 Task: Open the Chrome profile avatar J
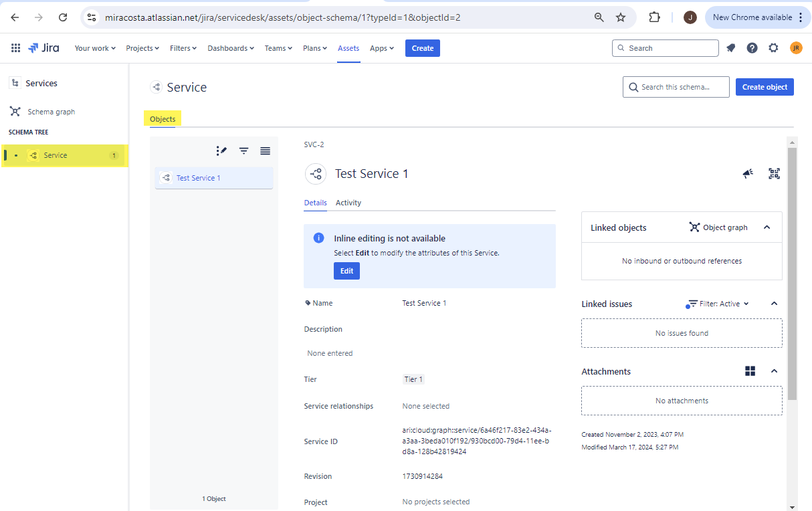690,17
